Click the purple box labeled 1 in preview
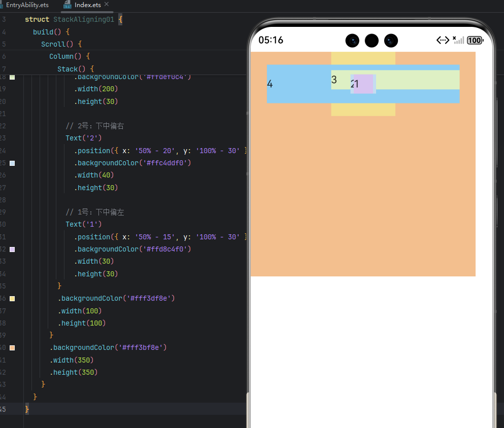 [x=363, y=84]
